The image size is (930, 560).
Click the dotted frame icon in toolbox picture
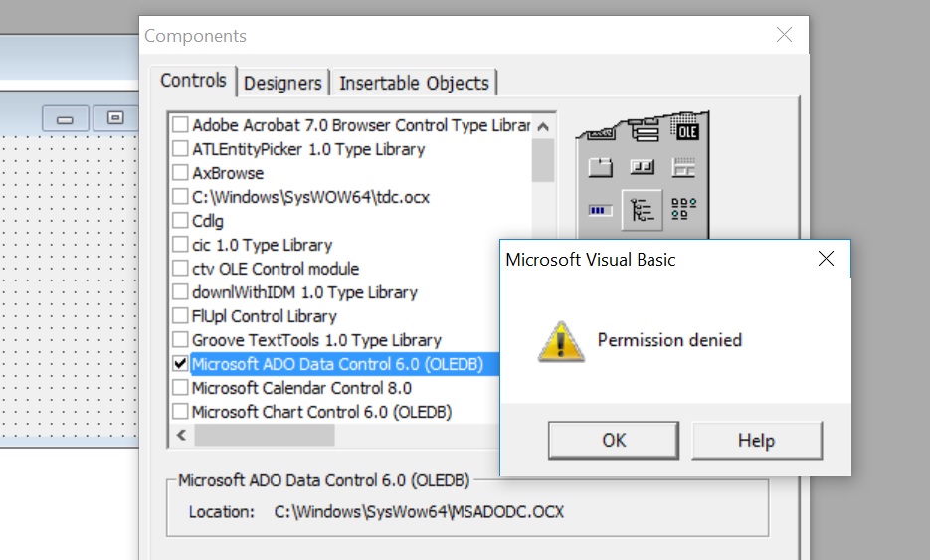[684, 168]
